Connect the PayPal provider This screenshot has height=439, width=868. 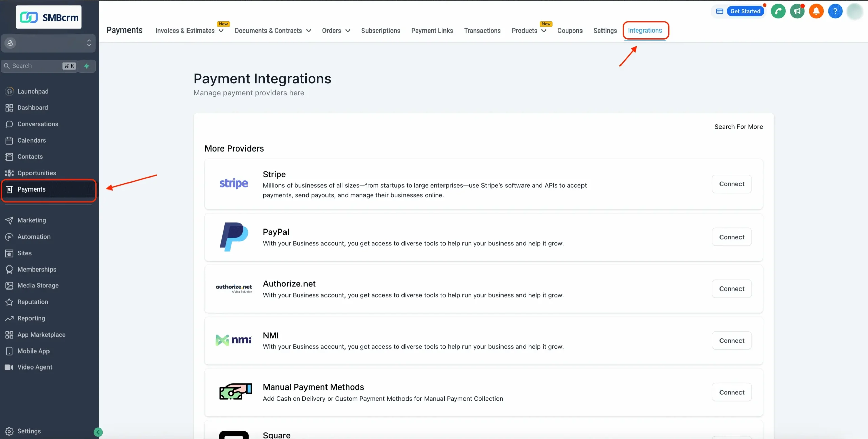coord(732,237)
